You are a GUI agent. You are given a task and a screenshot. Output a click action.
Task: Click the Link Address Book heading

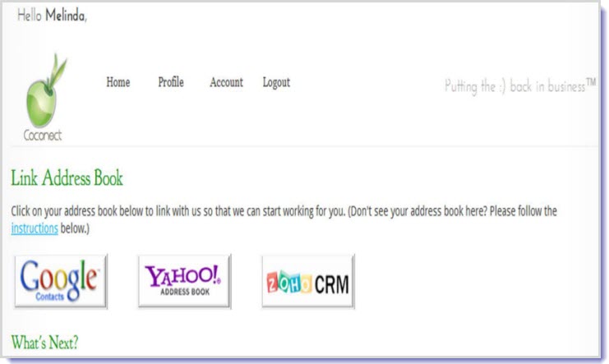(x=67, y=178)
